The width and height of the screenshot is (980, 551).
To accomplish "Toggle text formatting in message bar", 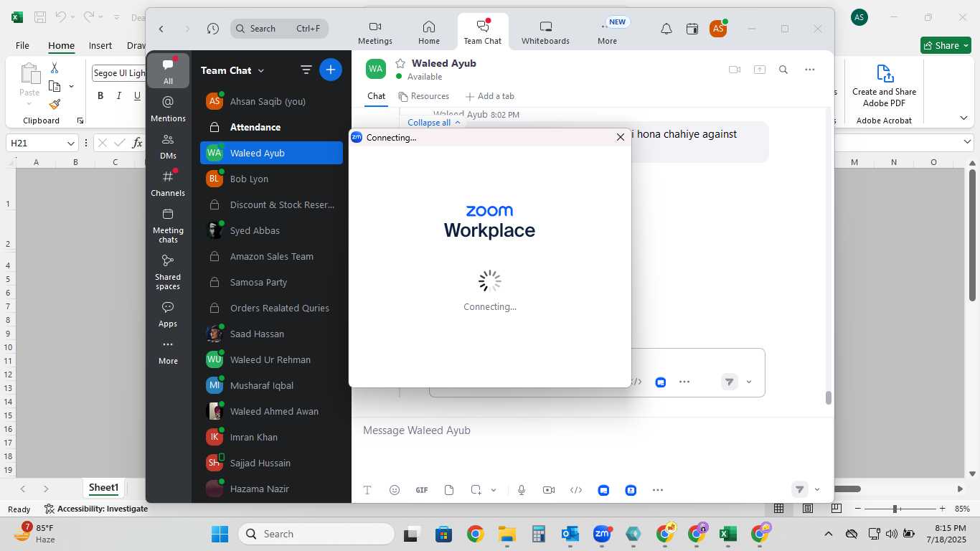I will (x=367, y=490).
